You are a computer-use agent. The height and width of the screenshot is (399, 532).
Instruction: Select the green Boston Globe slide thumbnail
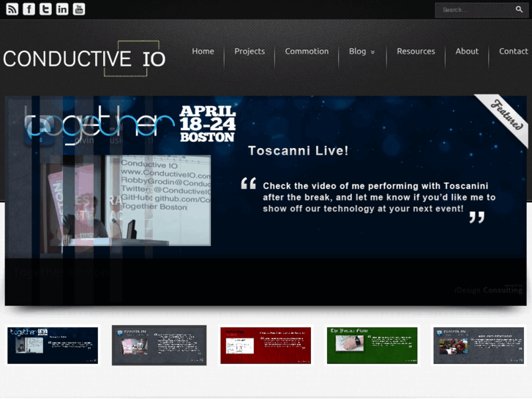(372, 346)
